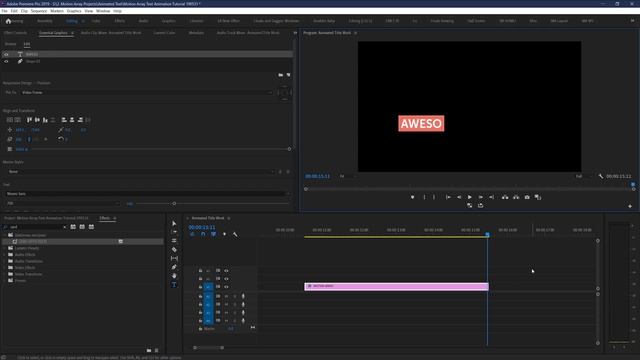This screenshot has height=360, width=640.
Task: Click the font size slider handle
Action: tap(174, 203)
